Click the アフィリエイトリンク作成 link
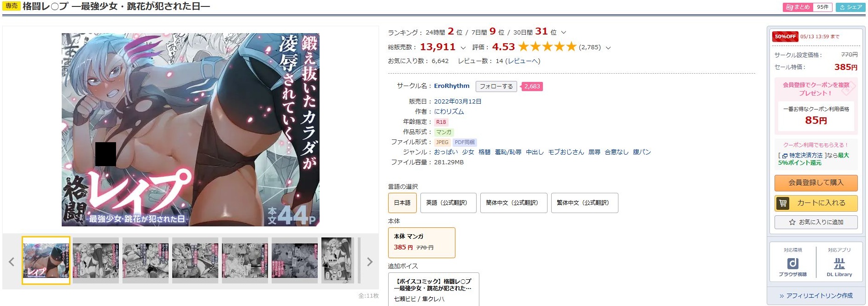 point(816,296)
